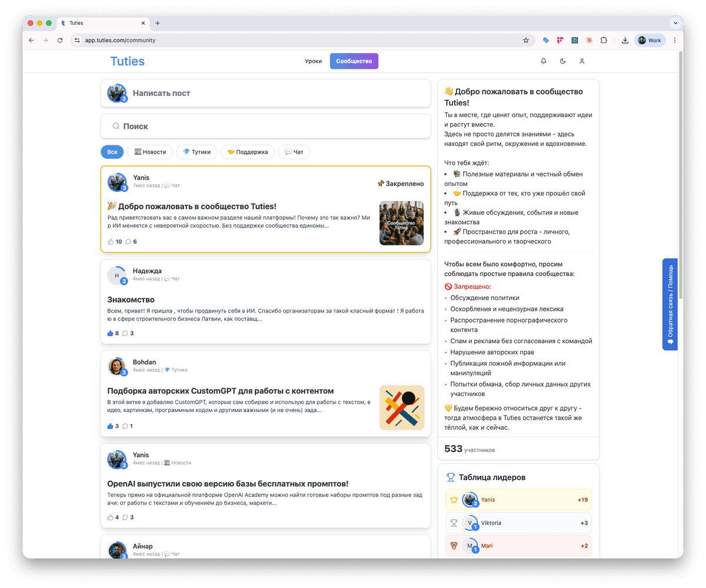The width and height of the screenshot is (706, 588).
Task: Select the Тутики filter chip
Action: click(197, 152)
